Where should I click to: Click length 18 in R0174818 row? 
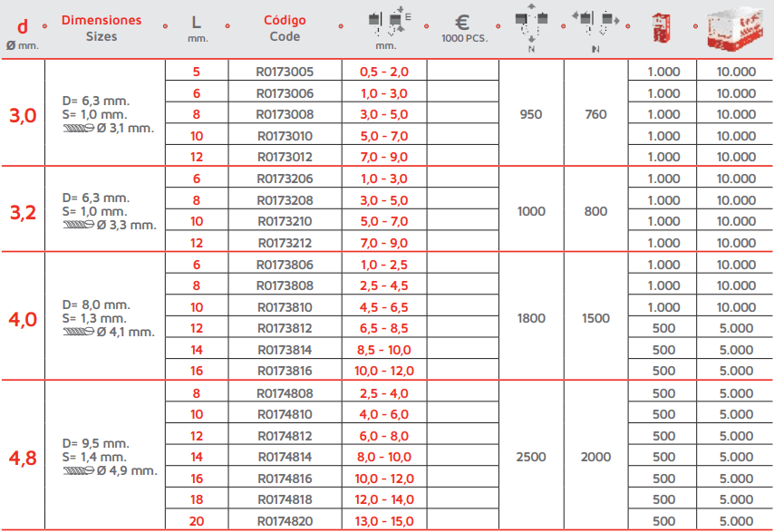[197, 499]
